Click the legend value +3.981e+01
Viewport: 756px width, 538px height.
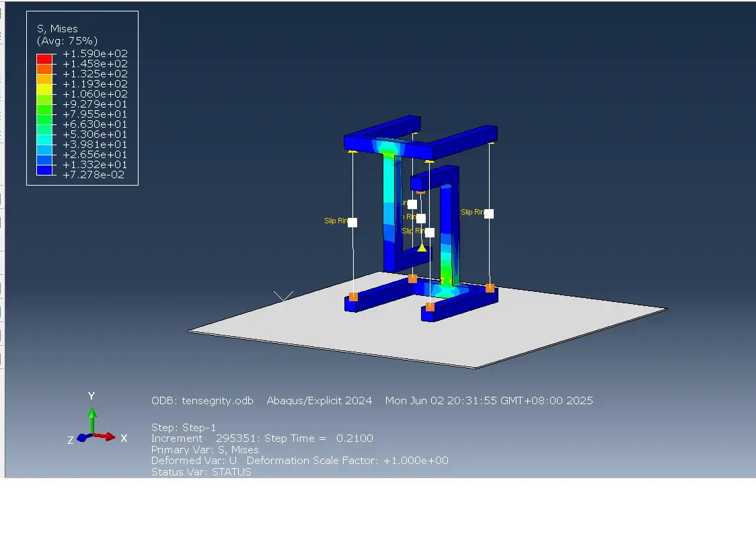(x=95, y=145)
